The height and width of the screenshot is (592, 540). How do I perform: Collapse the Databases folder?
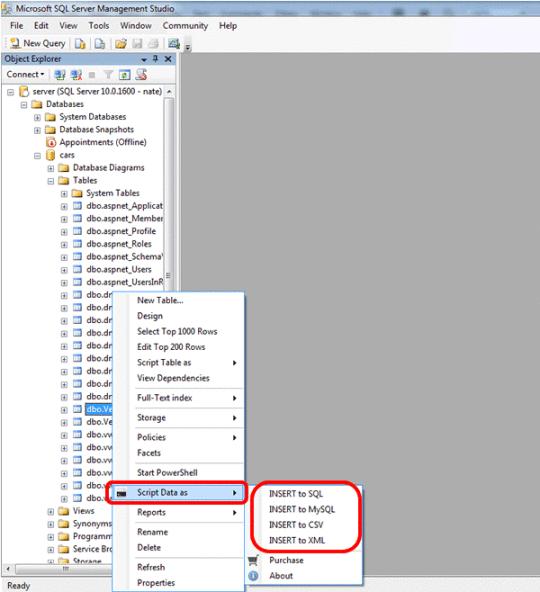(x=24, y=105)
